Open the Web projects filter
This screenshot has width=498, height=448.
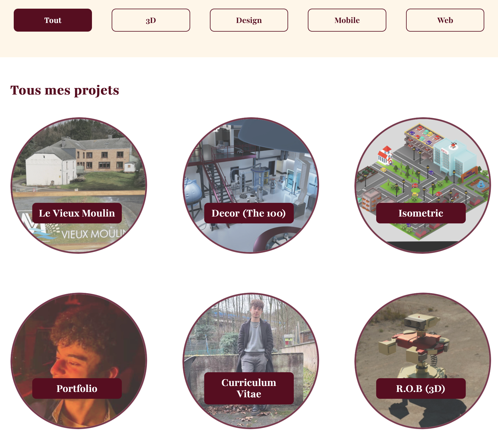[445, 20]
